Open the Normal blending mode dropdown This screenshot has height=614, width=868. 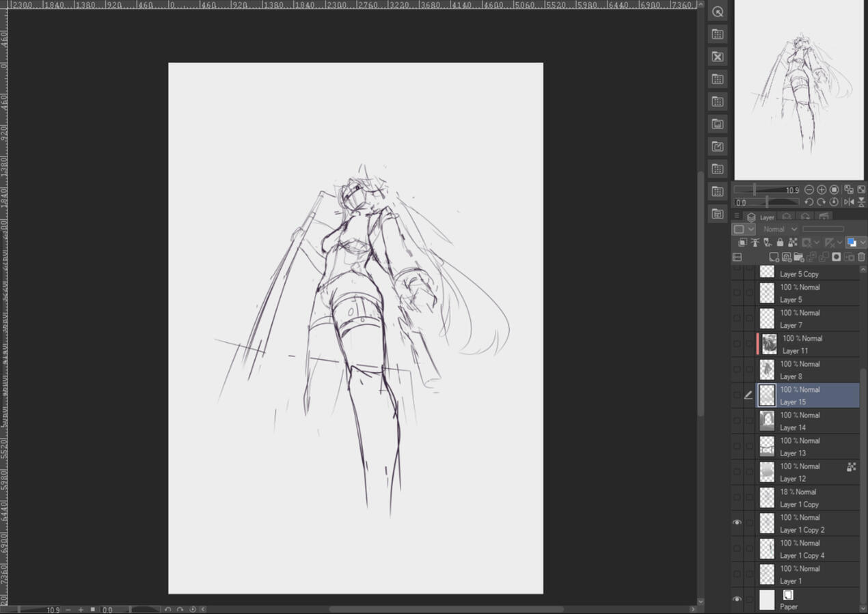(x=779, y=229)
